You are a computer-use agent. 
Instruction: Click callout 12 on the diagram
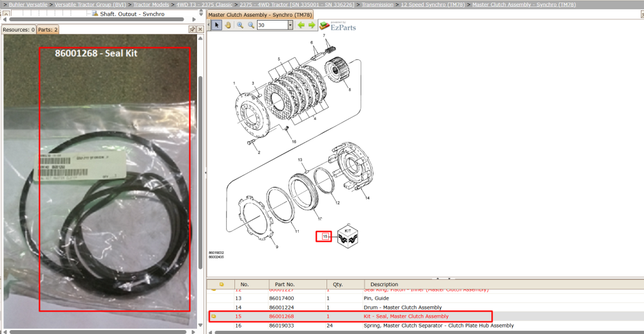click(337, 202)
